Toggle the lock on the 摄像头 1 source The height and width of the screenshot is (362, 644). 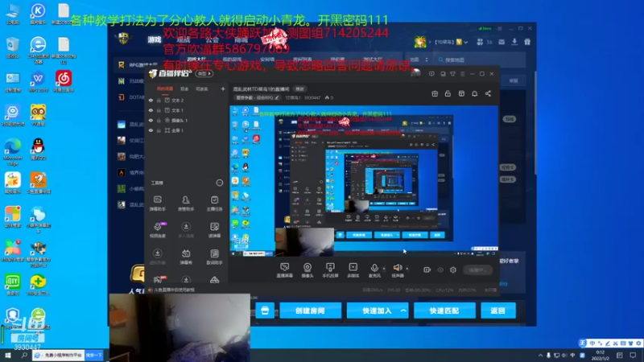[159, 120]
